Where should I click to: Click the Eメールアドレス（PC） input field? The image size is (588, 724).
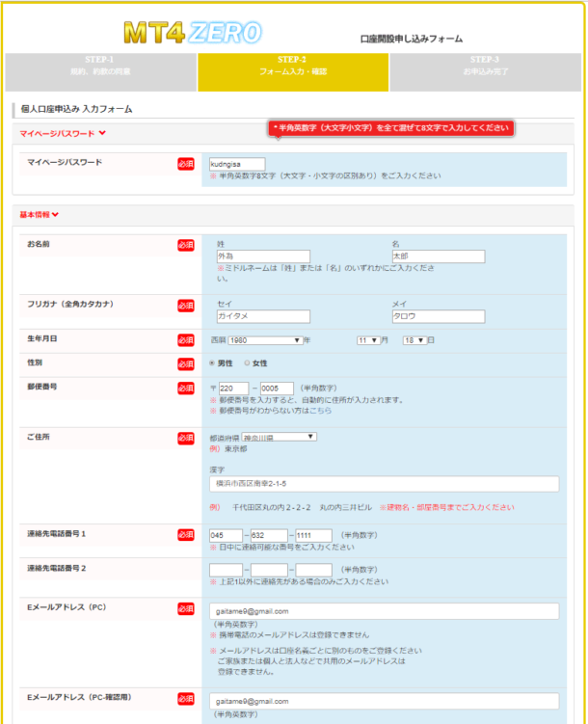[x=384, y=611]
